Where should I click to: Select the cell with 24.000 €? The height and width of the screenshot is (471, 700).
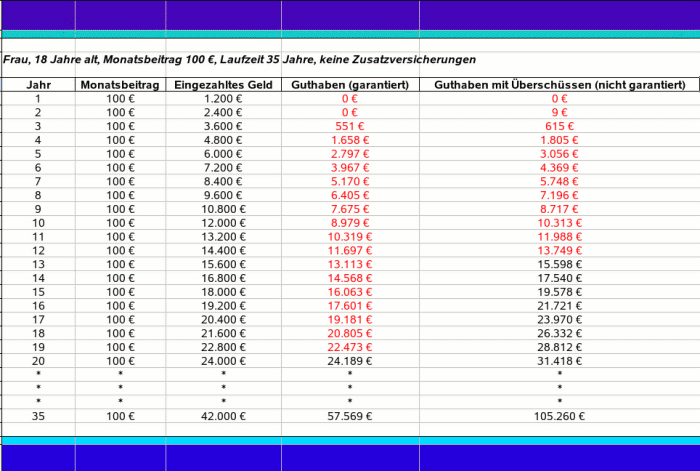(223, 362)
